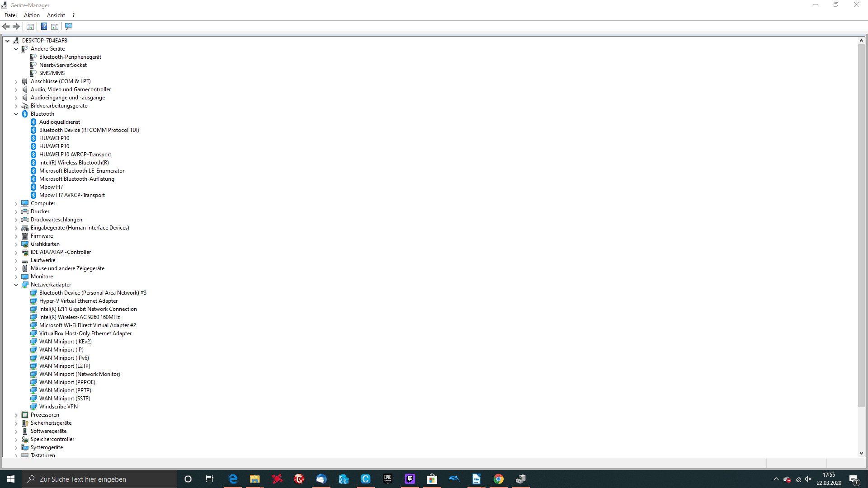This screenshot has width=868, height=488.
Task: Select WAN Miniport (PPPOE)
Action: click(67, 382)
